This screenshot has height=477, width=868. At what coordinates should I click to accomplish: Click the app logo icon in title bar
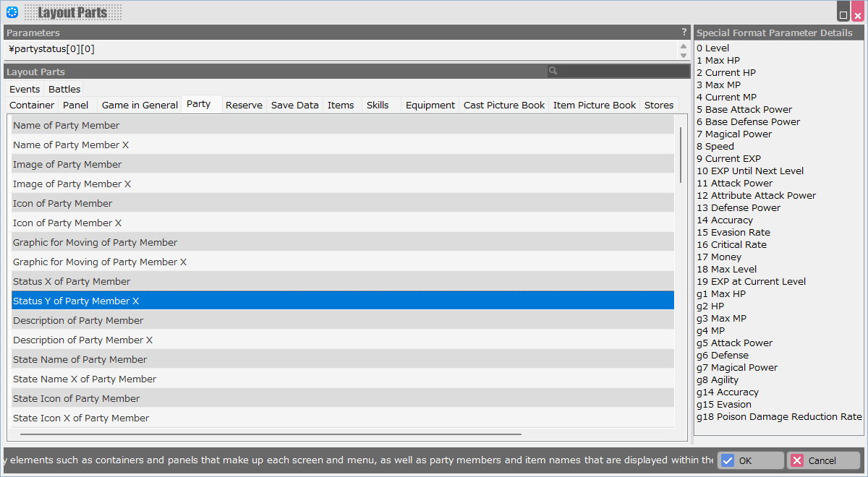pos(12,12)
